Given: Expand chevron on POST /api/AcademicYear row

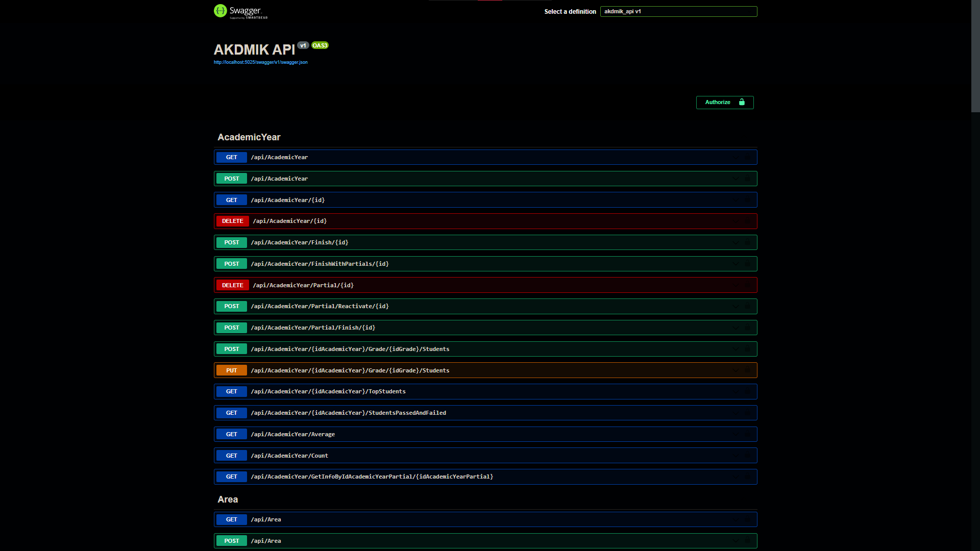Looking at the screenshot, I should [736, 179].
